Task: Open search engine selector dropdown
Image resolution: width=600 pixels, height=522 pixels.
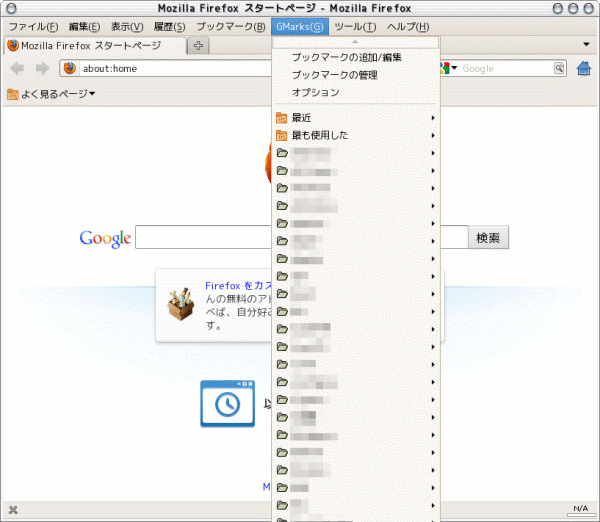Action: 448,68
